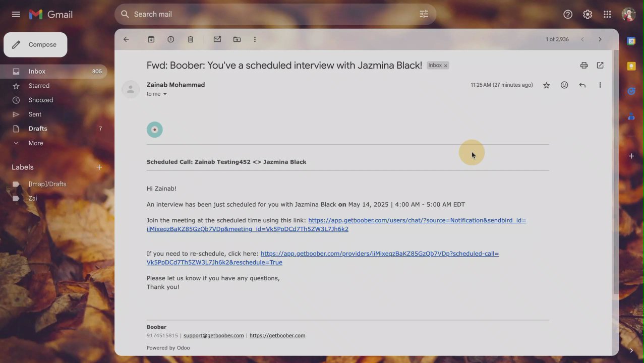
Task: Go to the newer email arrow
Action: (x=582, y=39)
